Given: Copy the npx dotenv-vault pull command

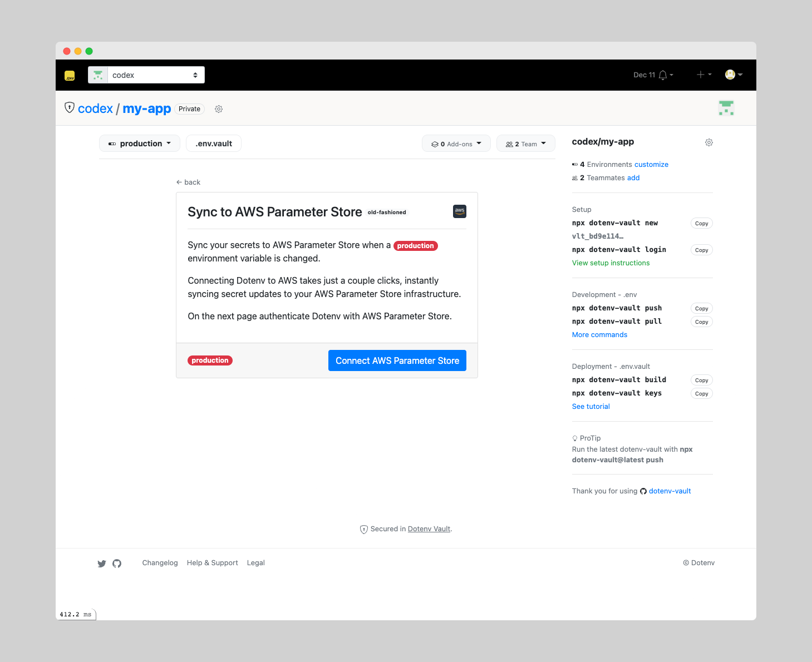Looking at the screenshot, I should (x=702, y=322).
